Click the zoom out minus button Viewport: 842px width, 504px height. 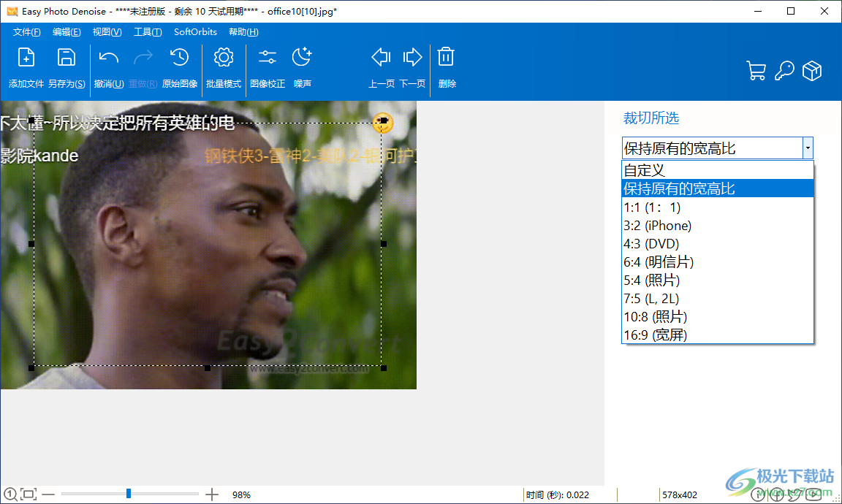48,495
